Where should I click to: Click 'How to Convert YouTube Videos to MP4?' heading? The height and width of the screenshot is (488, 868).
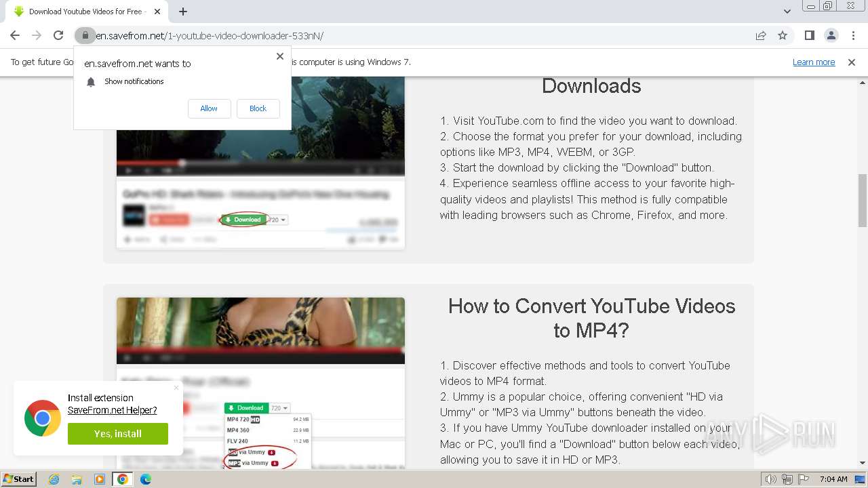click(591, 318)
